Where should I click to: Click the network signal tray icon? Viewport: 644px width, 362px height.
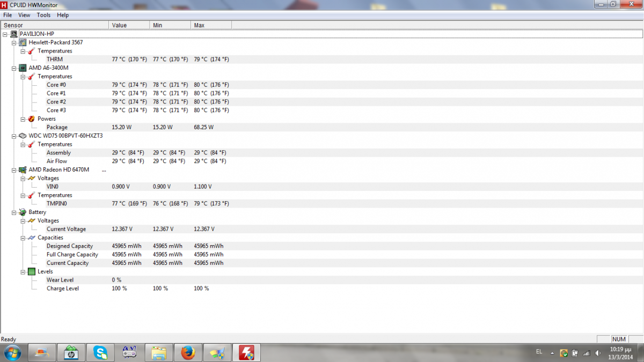pos(586,352)
